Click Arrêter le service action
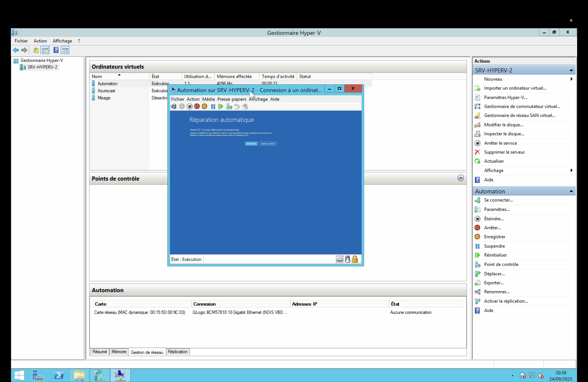 500,143
